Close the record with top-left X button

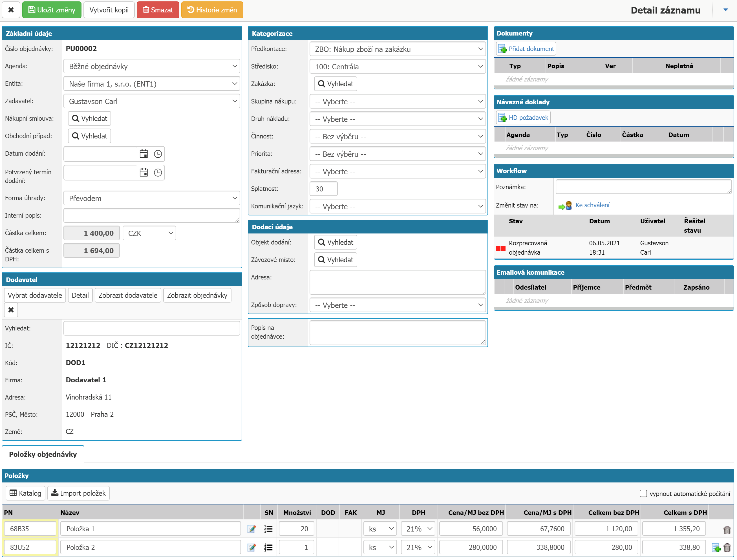11,10
